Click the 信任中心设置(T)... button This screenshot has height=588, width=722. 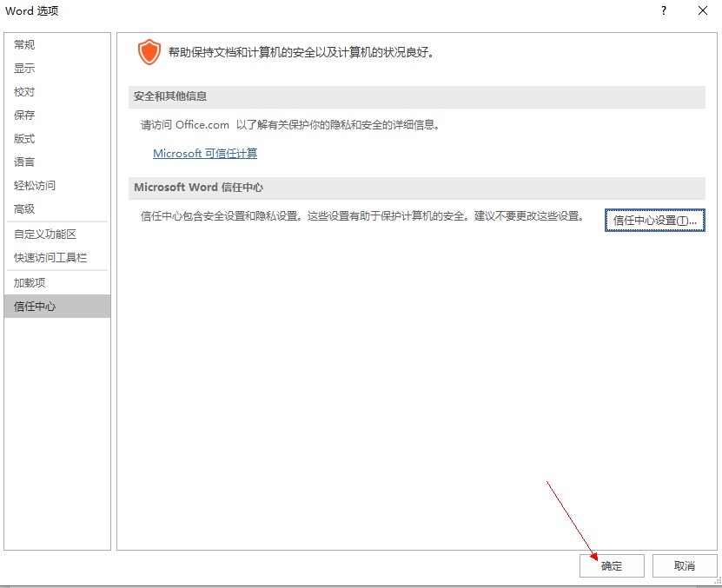tap(655, 221)
